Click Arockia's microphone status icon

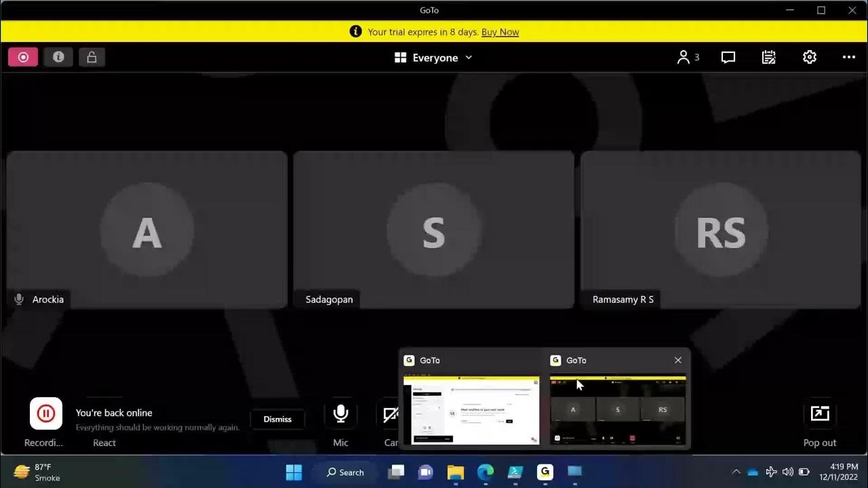[19, 299]
